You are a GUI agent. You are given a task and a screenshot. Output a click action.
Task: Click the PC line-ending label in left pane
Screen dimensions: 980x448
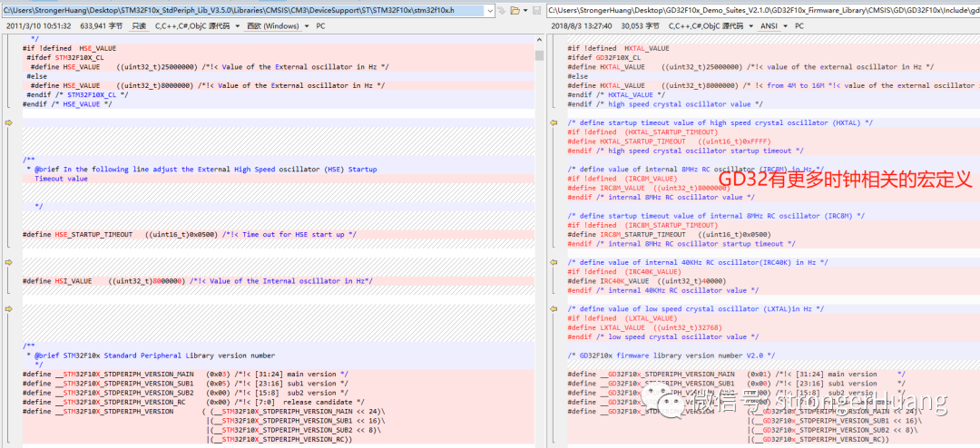[320, 26]
